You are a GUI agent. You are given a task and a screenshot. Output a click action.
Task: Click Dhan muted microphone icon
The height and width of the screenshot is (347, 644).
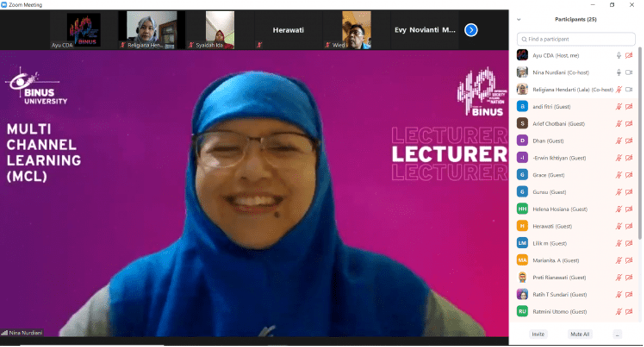(618, 141)
